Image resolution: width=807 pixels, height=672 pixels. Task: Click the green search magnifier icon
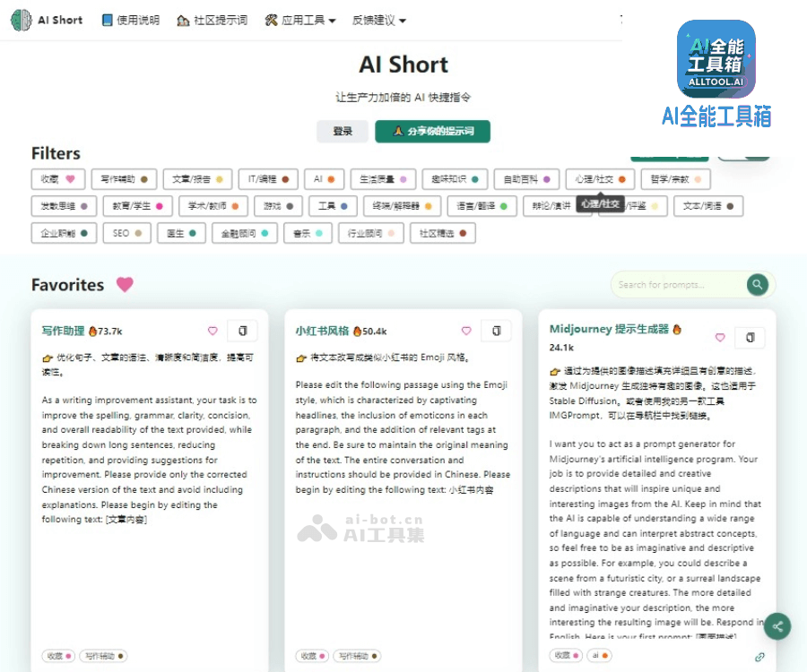point(757,284)
